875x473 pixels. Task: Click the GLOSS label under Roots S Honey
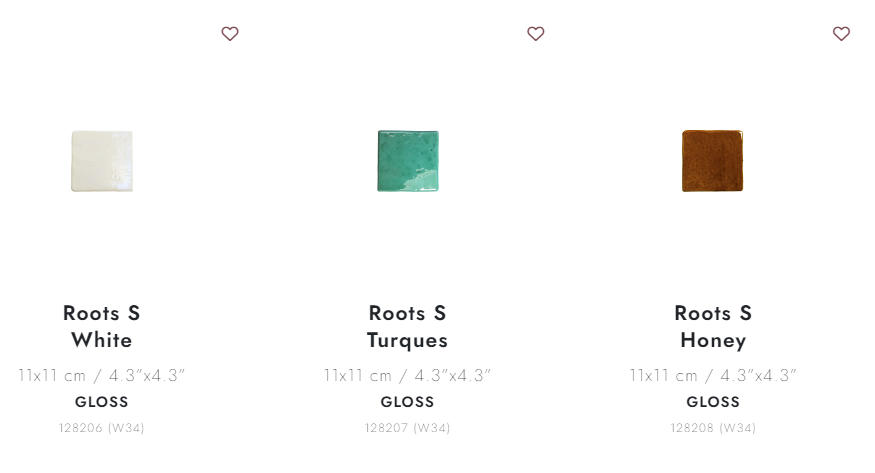click(x=713, y=402)
